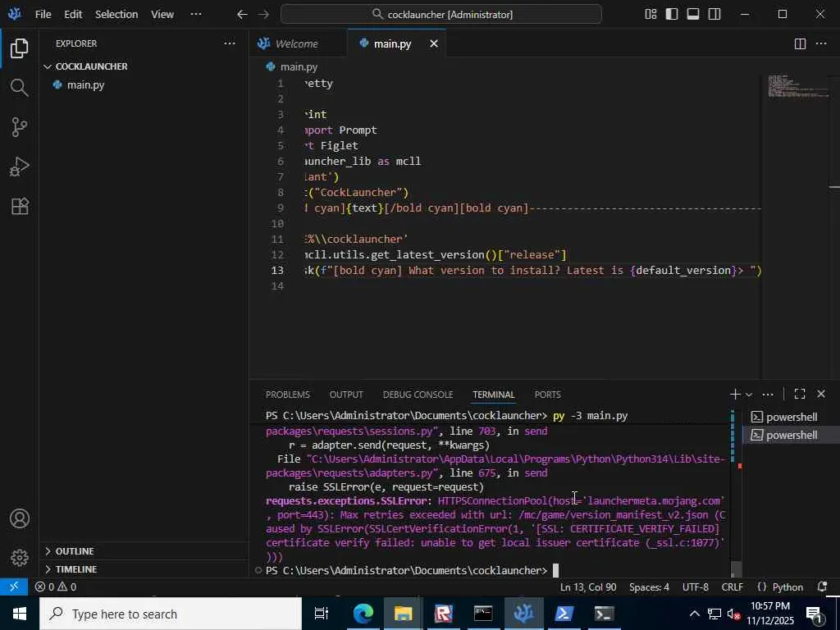This screenshot has width=840, height=630.
Task: Click the split editor right icon
Action: click(x=800, y=44)
